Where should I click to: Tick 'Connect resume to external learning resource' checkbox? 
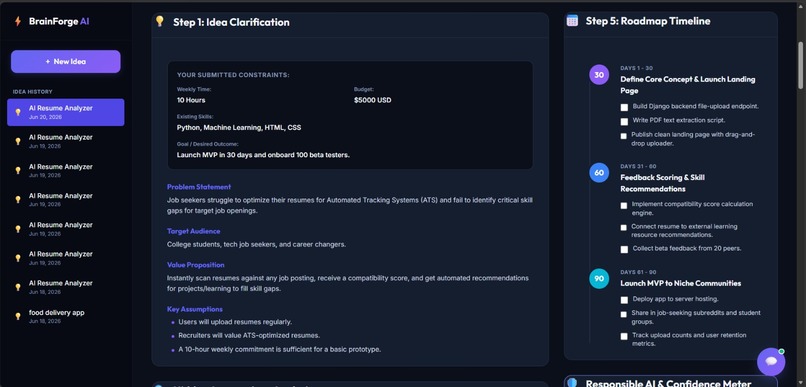pos(624,227)
